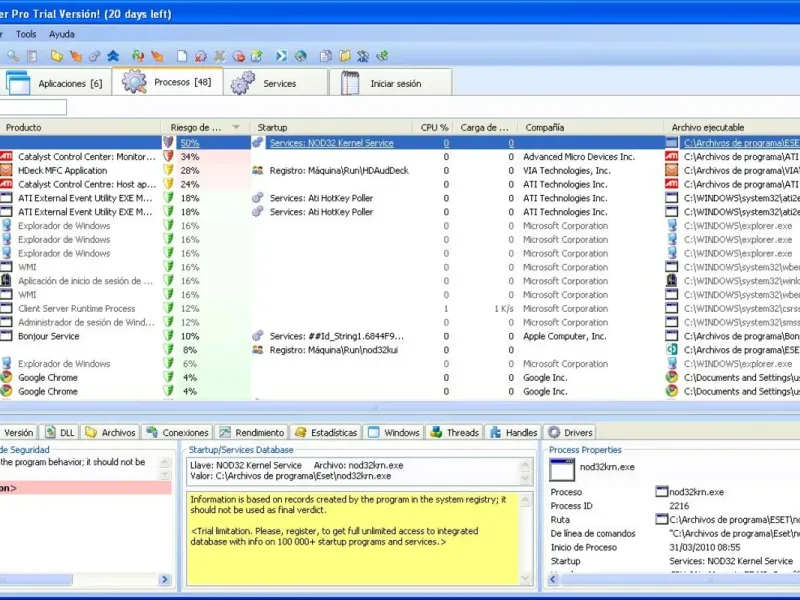Click the left arrow of Process Properties scrollbar

(x=553, y=579)
